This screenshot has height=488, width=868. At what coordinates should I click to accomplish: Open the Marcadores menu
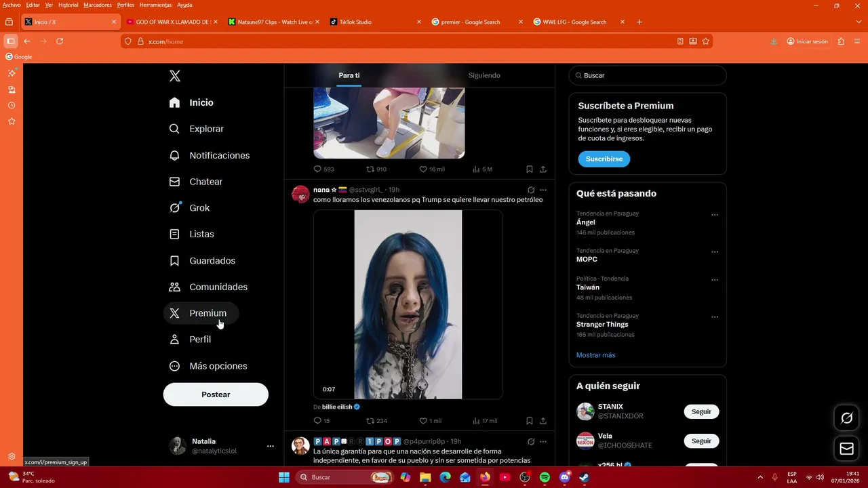[x=98, y=5]
